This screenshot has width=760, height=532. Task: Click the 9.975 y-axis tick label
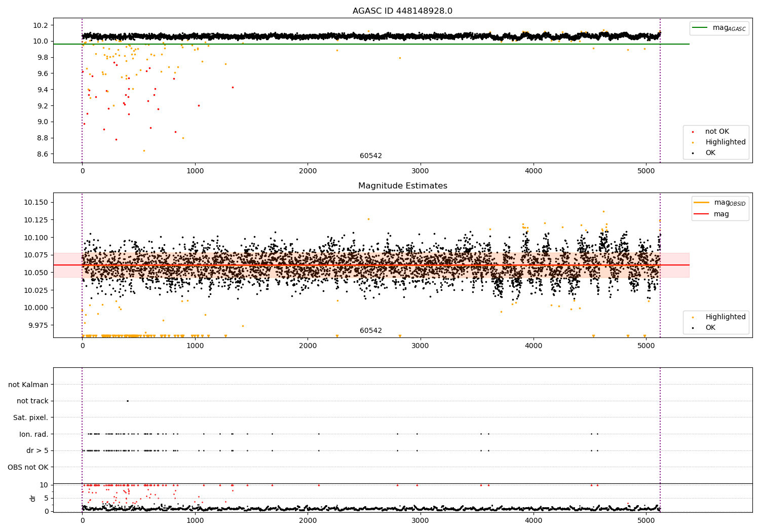[38, 325]
